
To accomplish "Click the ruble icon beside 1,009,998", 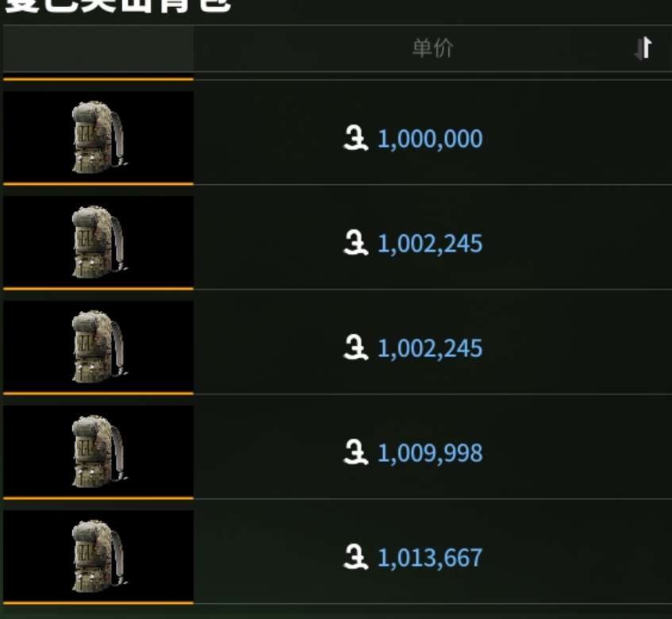I will (x=355, y=452).
